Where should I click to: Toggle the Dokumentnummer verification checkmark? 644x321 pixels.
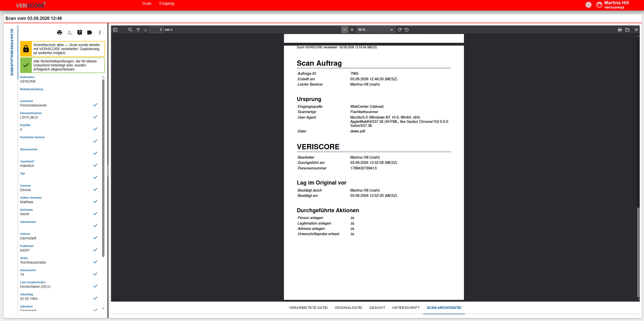(95, 117)
